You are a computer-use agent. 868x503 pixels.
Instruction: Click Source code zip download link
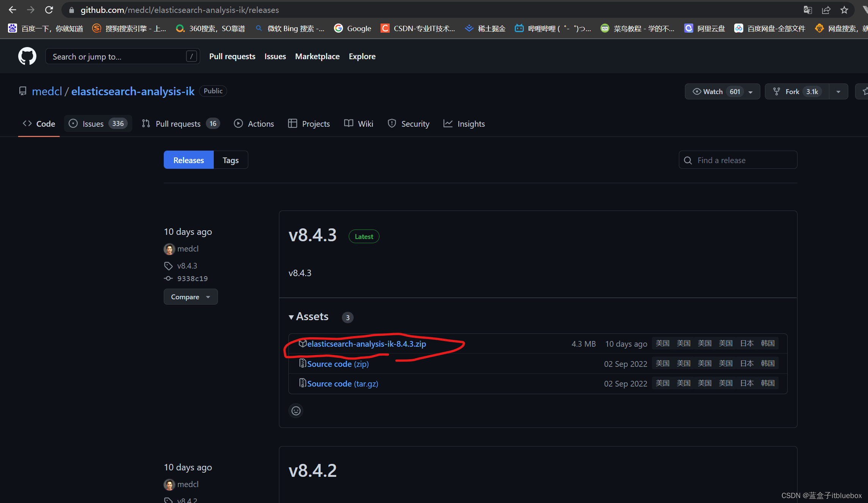point(337,363)
